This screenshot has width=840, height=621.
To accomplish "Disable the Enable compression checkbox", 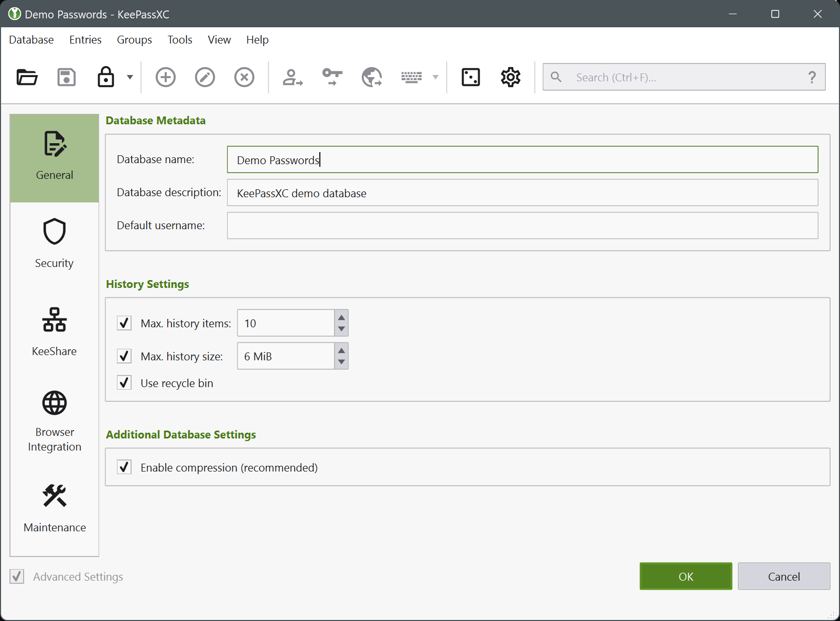I will pos(124,467).
